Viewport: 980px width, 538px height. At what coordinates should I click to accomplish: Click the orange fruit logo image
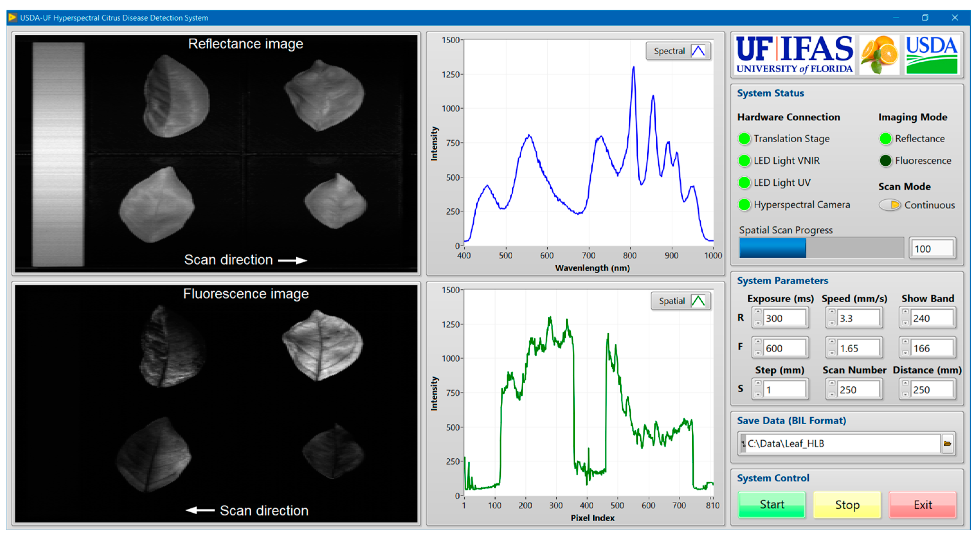(879, 56)
